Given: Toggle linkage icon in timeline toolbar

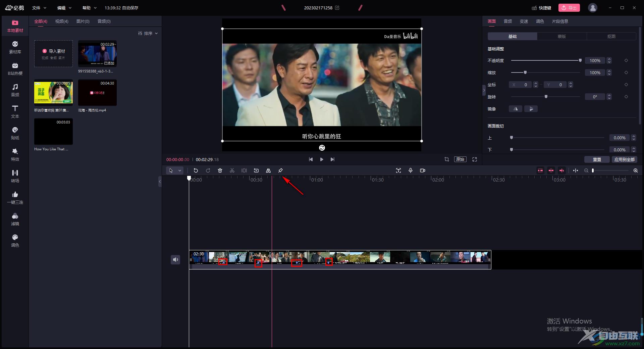Looking at the screenshot, I should click(x=562, y=170).
